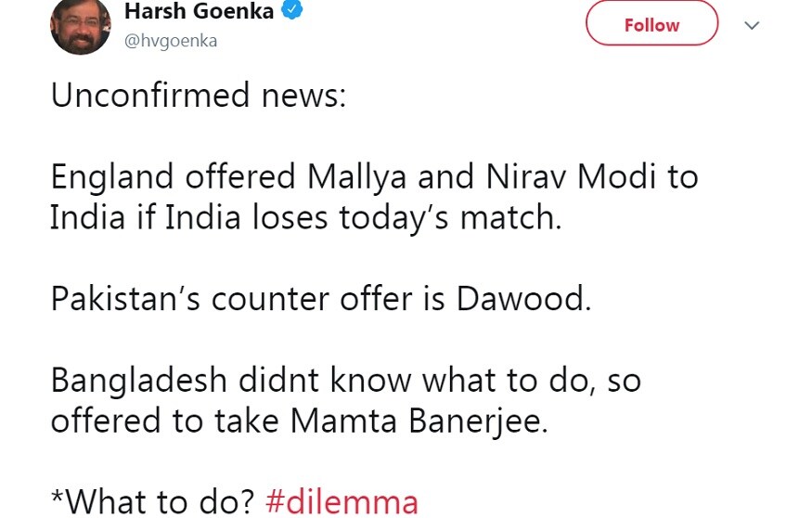Click the phrase 'offered to take'
The image size is (812, 518).
click(x=164, y=421)
